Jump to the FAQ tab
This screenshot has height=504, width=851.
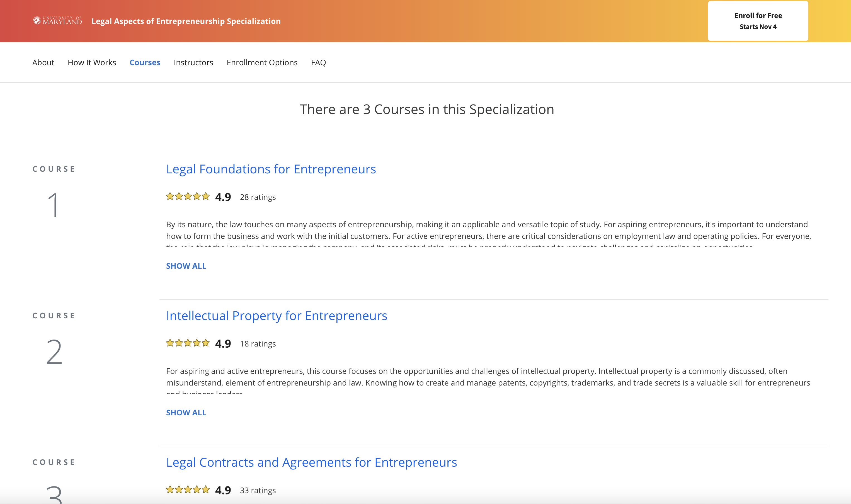(x=318, y=62)
